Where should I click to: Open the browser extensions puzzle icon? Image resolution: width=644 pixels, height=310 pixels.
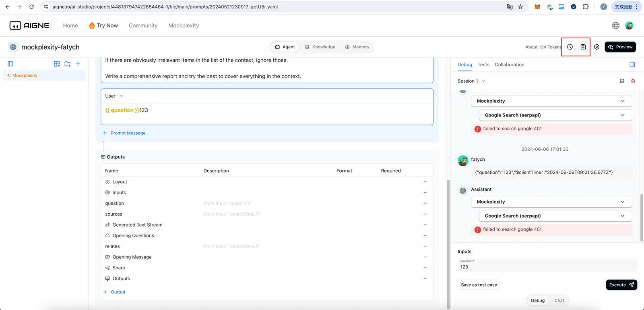coord(586,7)
